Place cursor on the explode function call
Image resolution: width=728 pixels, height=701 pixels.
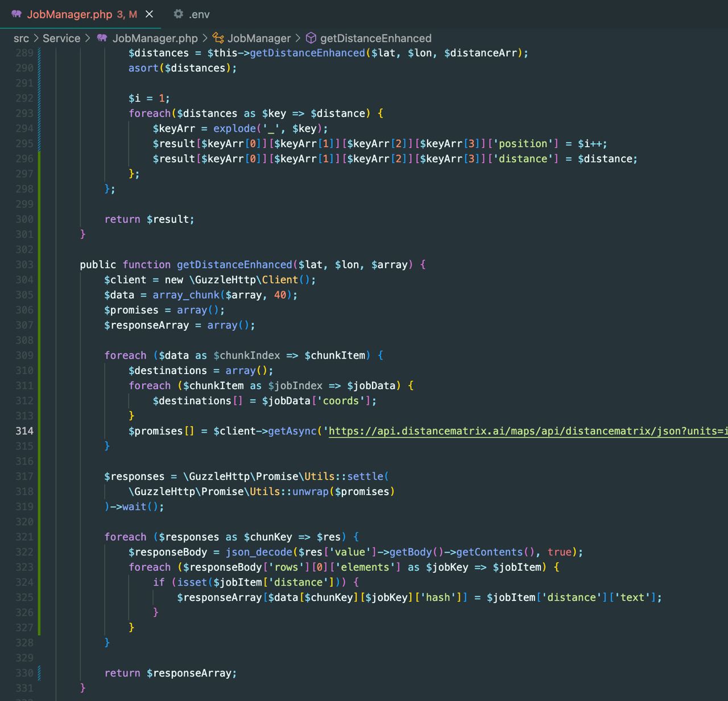(x=234, y=128)
